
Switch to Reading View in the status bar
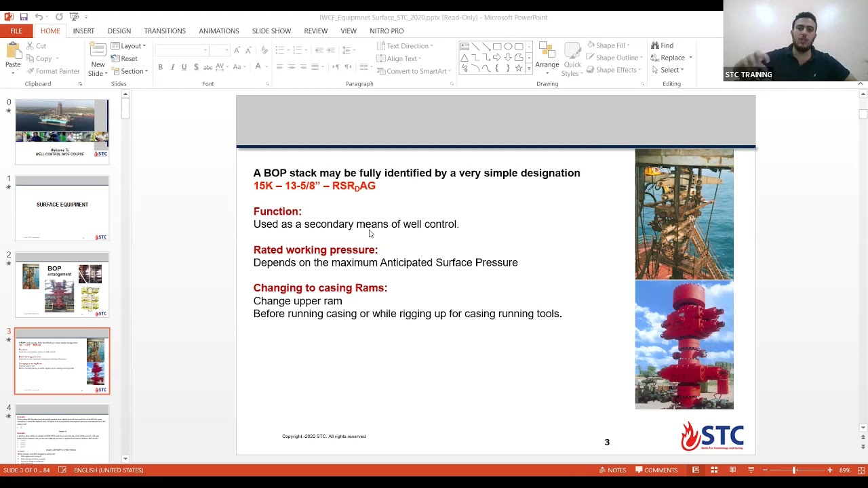pos(732,470)
